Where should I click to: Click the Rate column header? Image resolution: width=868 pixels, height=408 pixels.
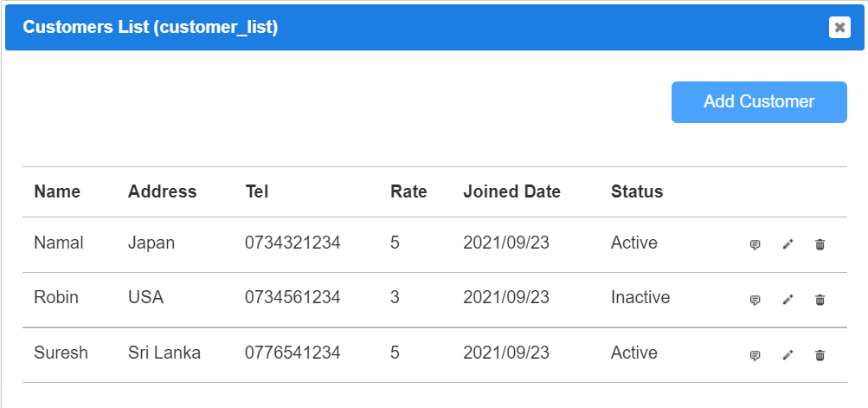[x=408, y=191]
